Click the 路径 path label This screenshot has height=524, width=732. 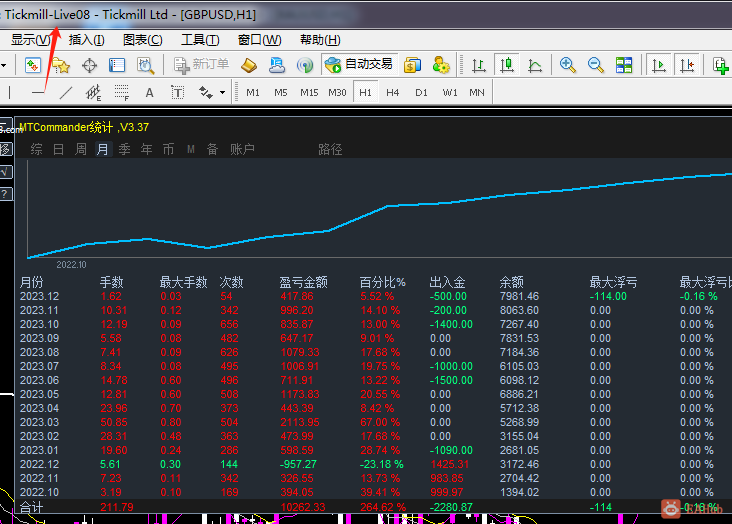pos(330,149)
